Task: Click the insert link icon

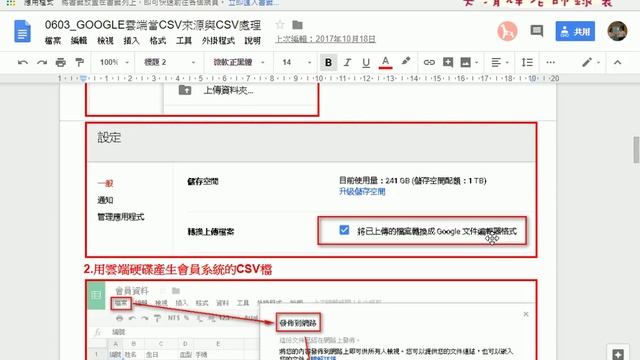Action: (x=429, y=62)
